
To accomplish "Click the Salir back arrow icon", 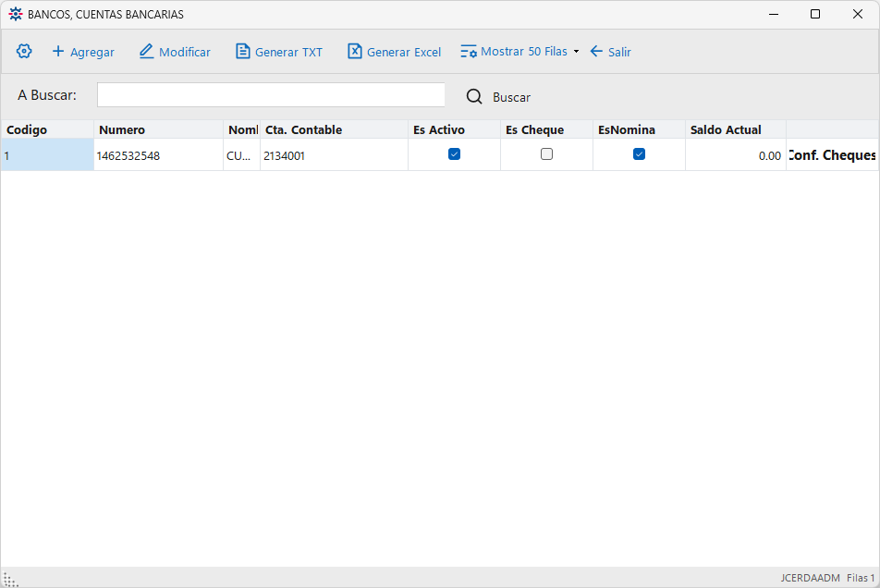I will pos(596,52).
